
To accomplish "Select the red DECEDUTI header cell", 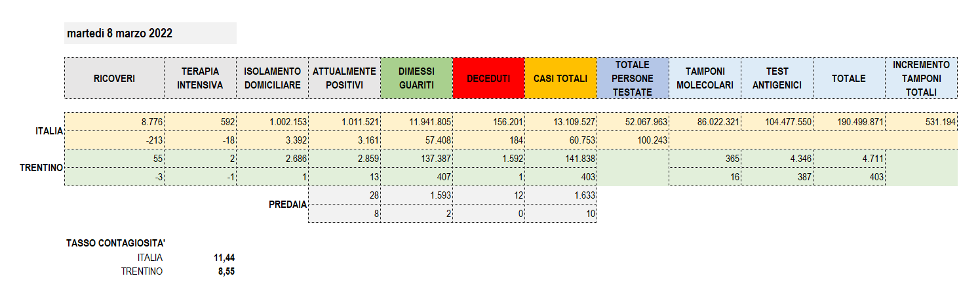I will point(488,78).
